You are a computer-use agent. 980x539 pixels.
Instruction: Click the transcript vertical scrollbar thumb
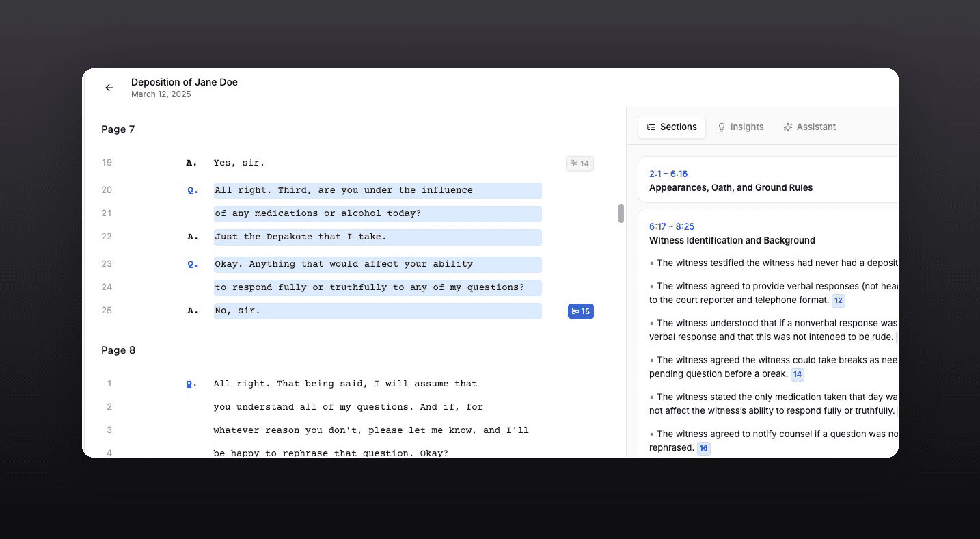click(x=621, y=213)
